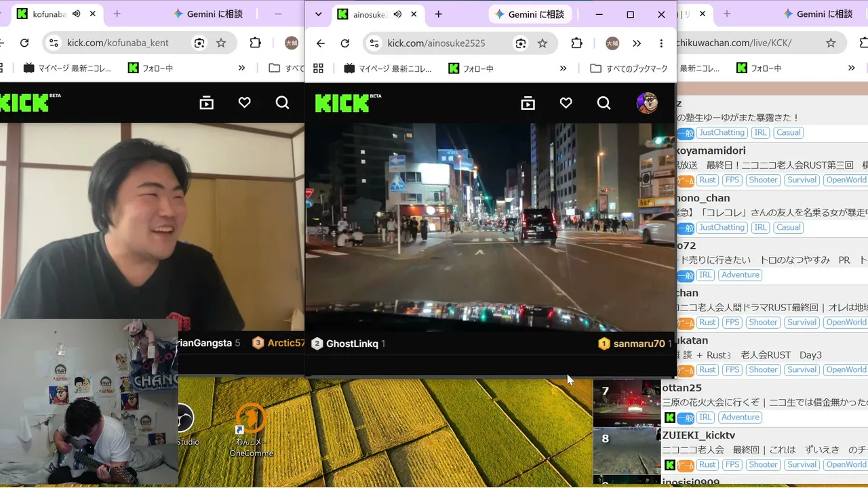Expand bookmark overflow in the right window
Viewport: 868px width, 488px height.
[x=851, y=68]
